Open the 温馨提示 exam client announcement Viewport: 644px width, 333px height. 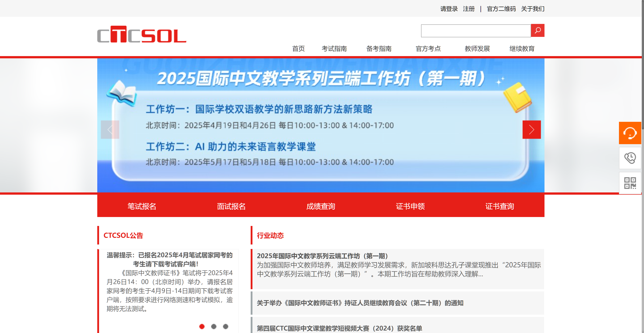169,259
